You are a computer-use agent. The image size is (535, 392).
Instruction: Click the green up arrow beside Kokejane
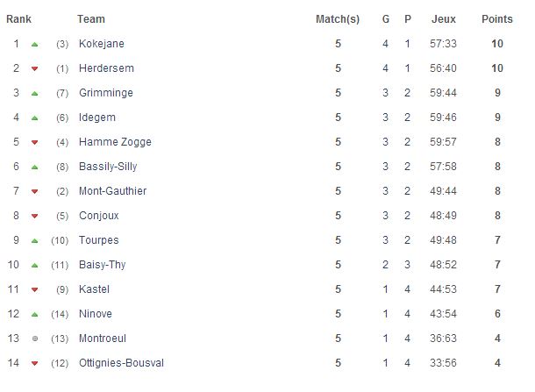[34, 45]
